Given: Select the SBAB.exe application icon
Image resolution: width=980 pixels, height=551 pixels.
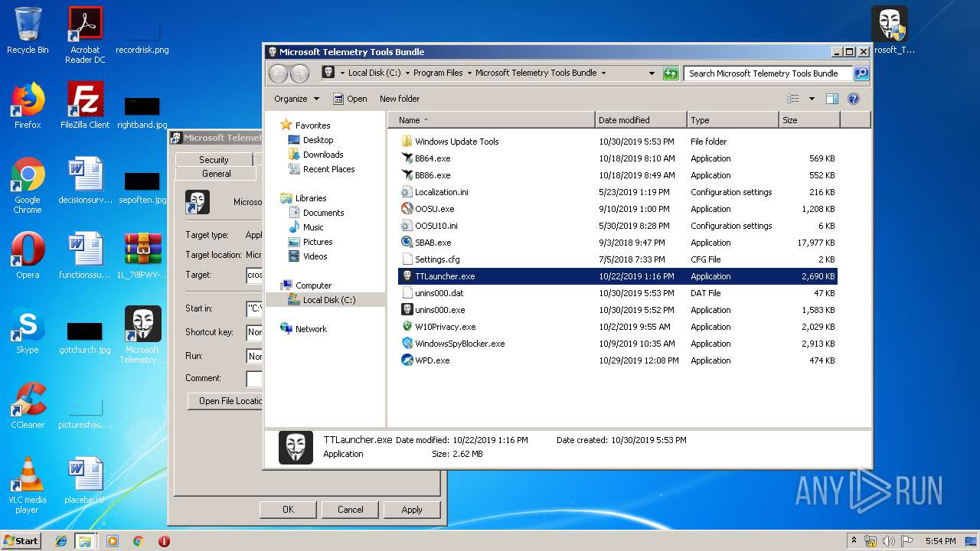Looking at the screenshot, I should pyautogui.click(x=407, y=243).
